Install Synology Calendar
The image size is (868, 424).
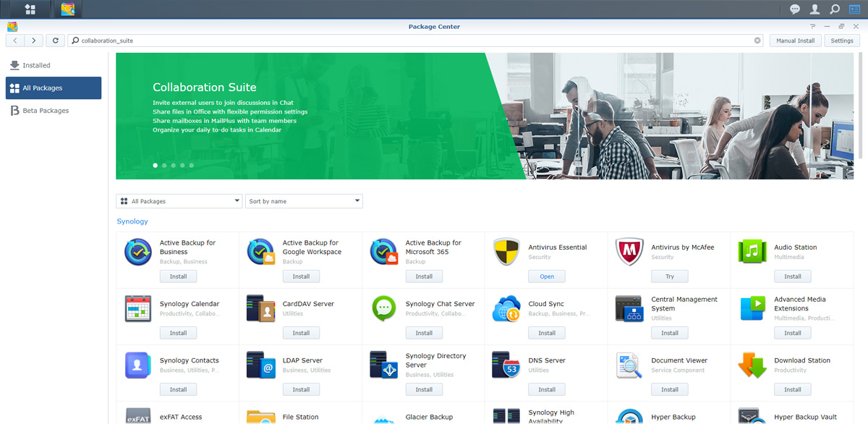tap(178, 333)
